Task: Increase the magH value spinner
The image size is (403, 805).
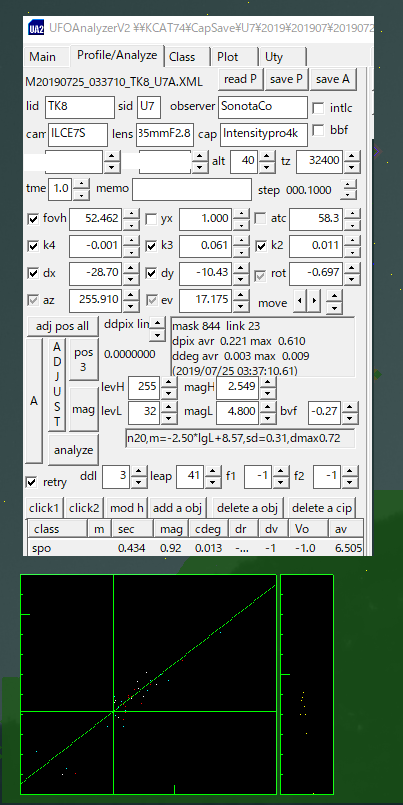Action: point(267,381)
